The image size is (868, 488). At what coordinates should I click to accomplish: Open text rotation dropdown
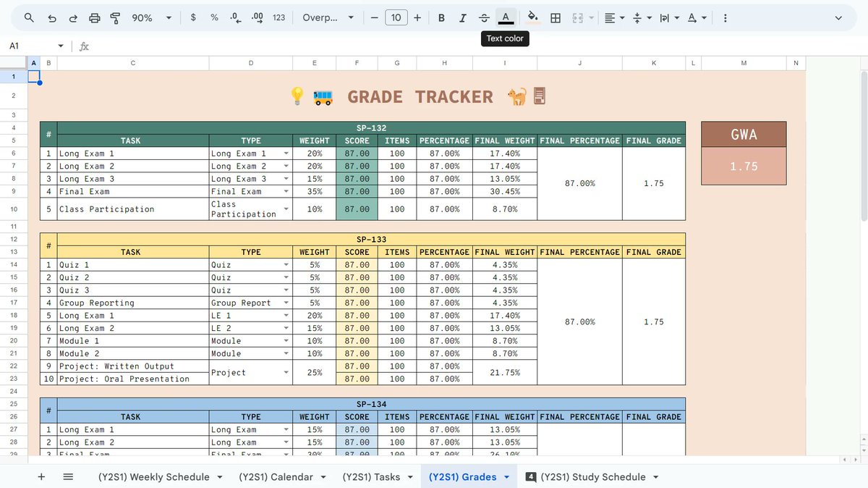697,18
